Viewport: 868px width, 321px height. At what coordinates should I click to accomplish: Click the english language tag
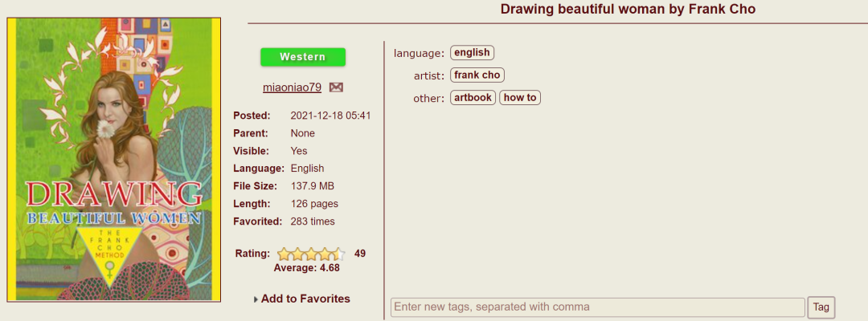click(473, 52)
